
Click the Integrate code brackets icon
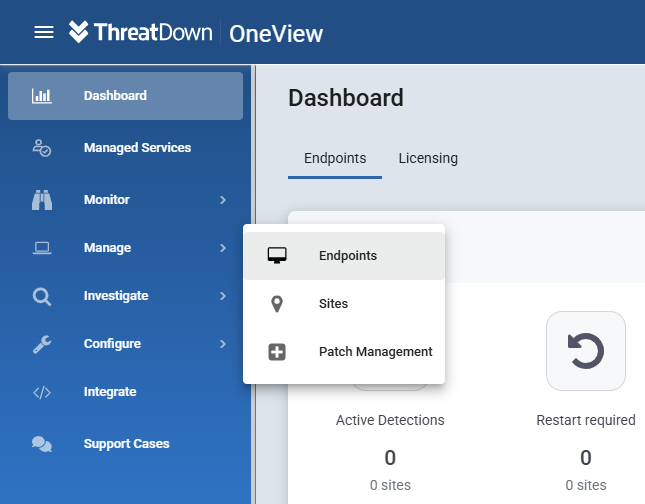[42, 393]
